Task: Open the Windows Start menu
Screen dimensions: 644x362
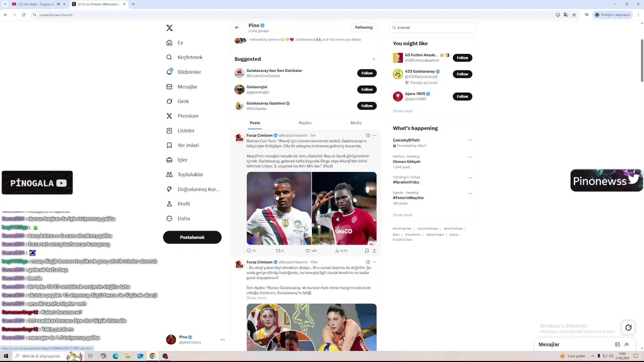Action: tap(6, 356)
